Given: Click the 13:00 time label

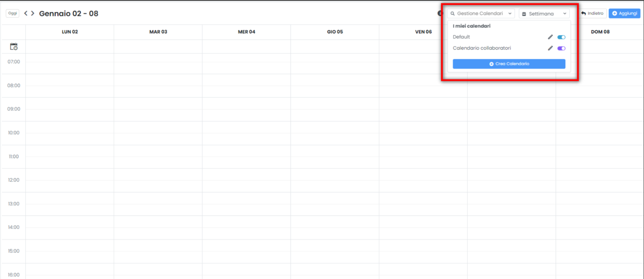Looking at the screenshot, I should tap(14, 204).
